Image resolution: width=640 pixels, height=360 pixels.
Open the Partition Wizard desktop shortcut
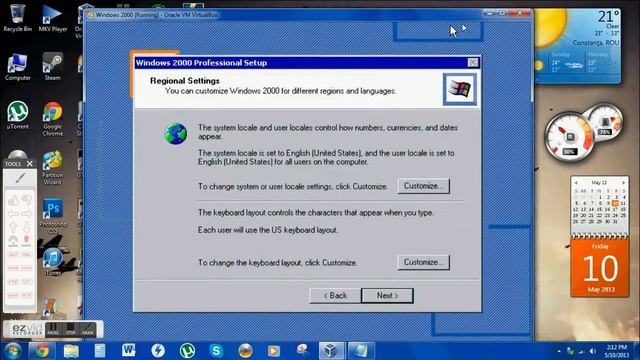tap(53, 168)
